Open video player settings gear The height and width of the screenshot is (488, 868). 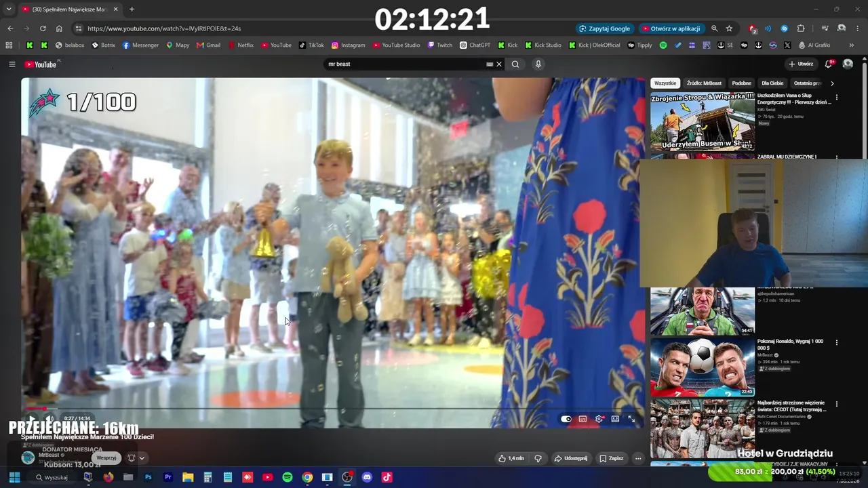599,419
